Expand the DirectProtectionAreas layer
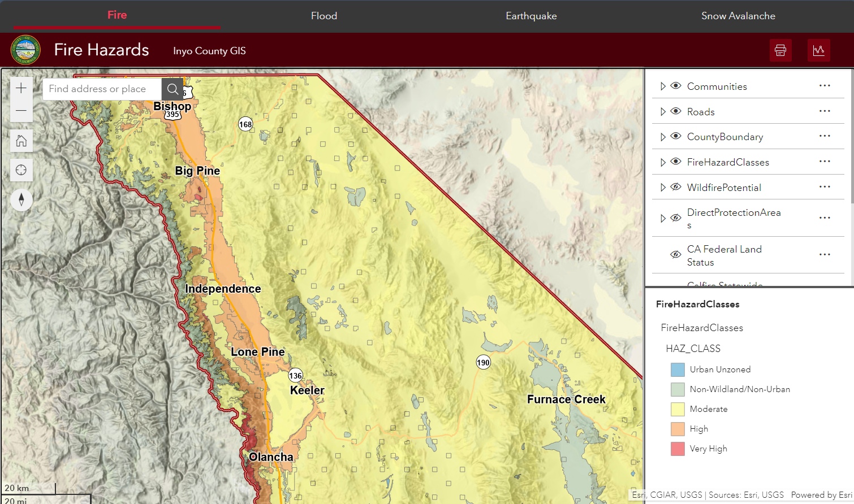The image size is (854, 504). click(663, 218)
